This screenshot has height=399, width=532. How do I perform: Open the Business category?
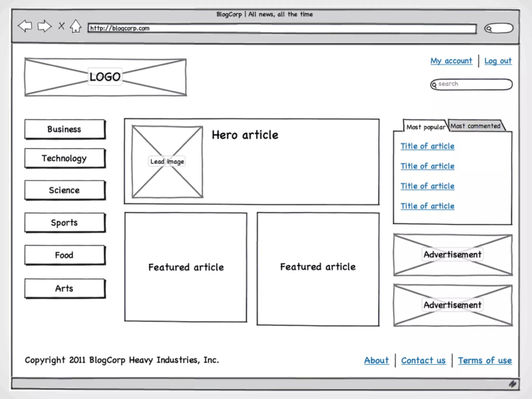point(65,129)
